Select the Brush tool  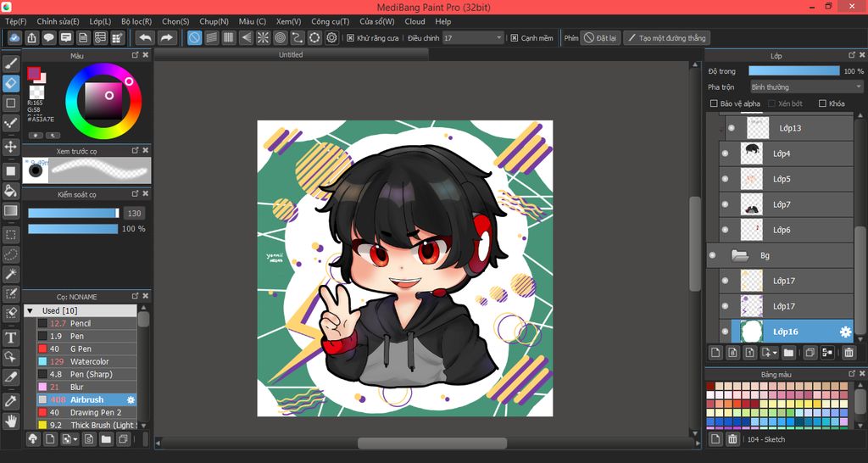click(x=10, y=64)
